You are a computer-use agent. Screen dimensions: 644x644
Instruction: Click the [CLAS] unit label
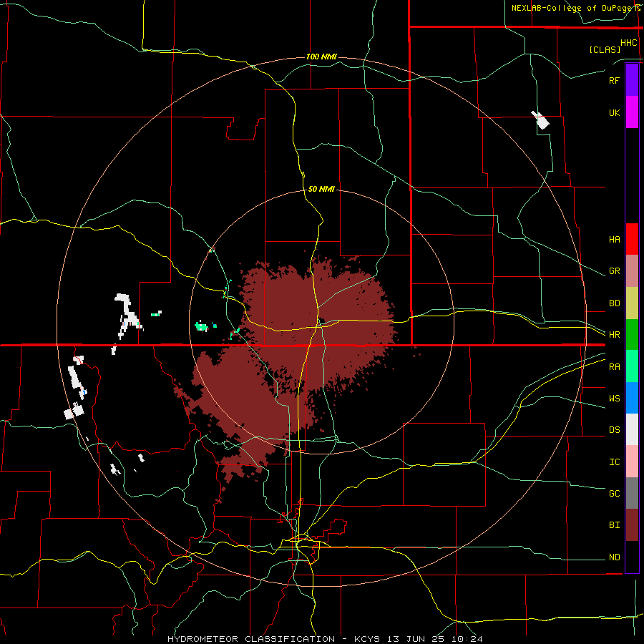pos(604,49)
